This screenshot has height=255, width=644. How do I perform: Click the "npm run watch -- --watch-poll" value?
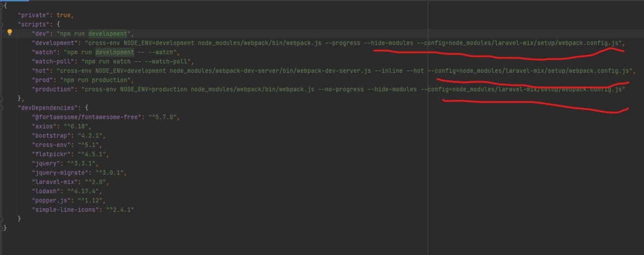[136, 61]
